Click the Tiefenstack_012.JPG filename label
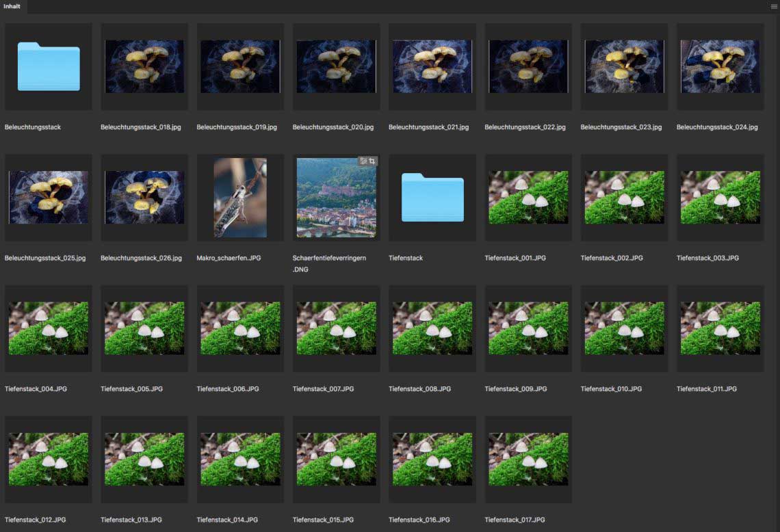 pos(36,520)
